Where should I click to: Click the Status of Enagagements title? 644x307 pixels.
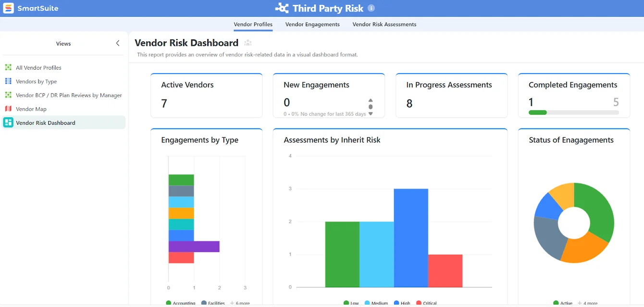pyautogui.click(x=571, y=140)
